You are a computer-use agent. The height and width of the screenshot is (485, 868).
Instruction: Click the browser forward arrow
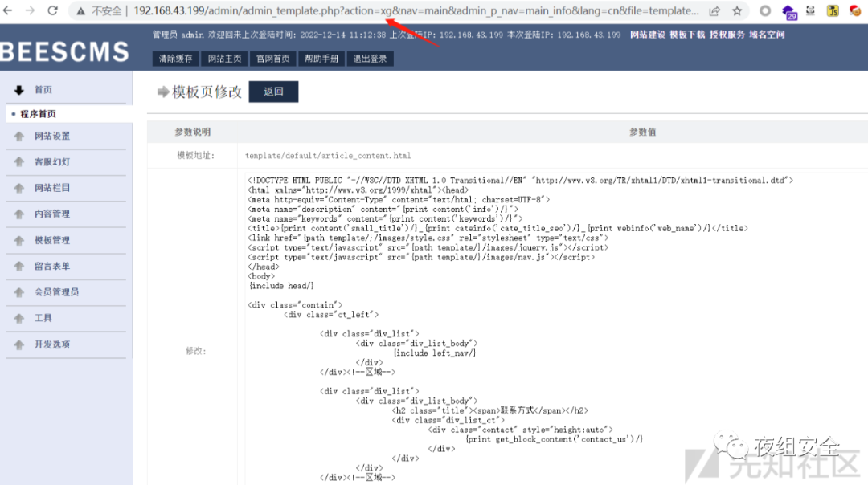click(30, 10)
